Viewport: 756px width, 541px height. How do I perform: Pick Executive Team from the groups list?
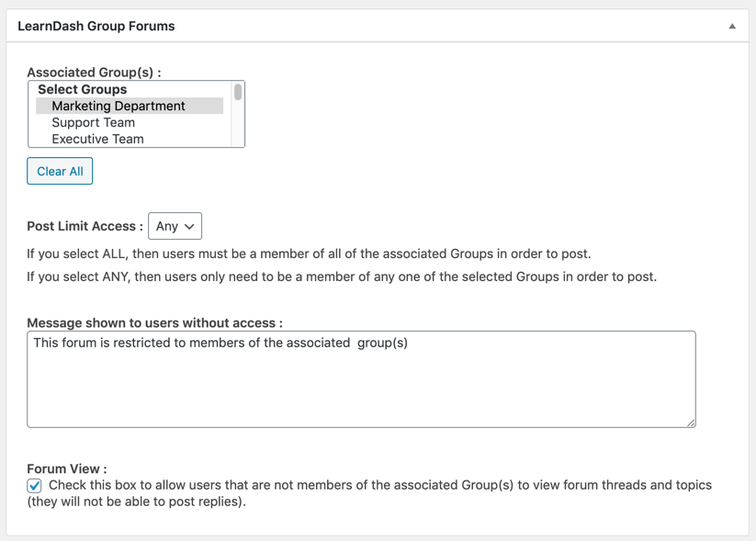click(x=97, y=140)
